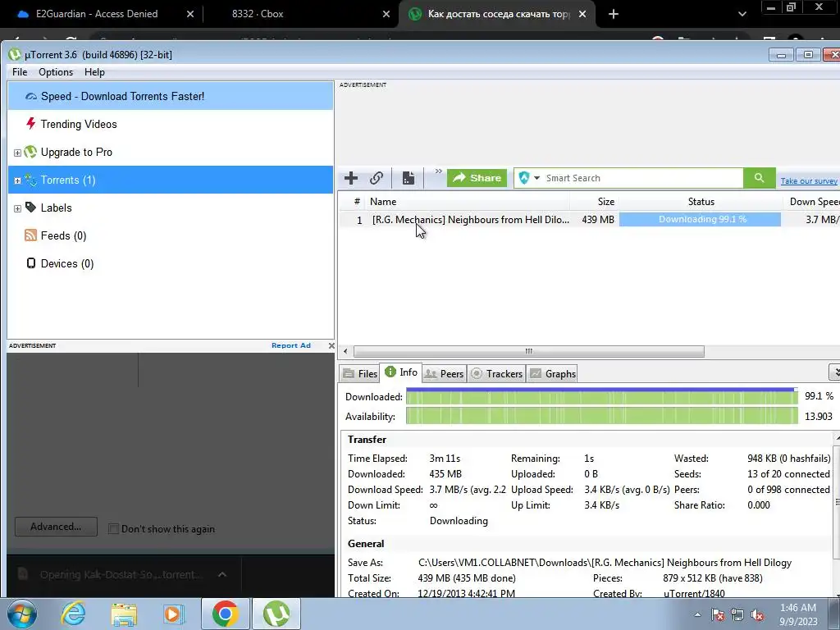Image resolution: width=840 pixels, height=630 pixels.
Task: Expand the Labels tree node
Action: 17,208
